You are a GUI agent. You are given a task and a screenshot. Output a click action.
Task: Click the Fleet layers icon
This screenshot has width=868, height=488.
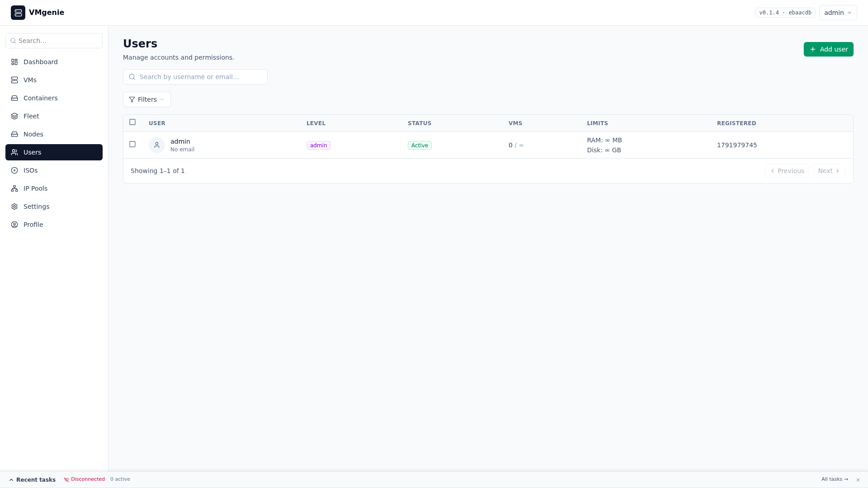click(x=14, y=116)
